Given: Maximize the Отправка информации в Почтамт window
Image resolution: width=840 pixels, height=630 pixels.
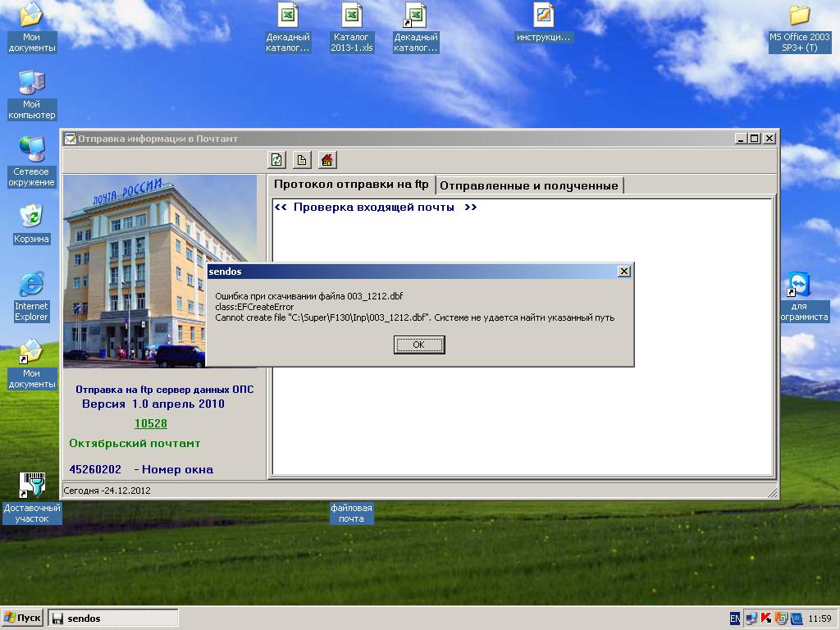Looking at the screenshot, I should [755, 139].
